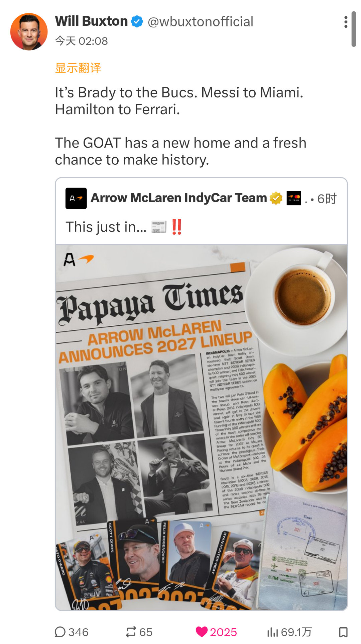Tap the affiliate badge next to Arrow McLaren
Image resolution: width=361 pixels, height=644 pixels.
(x=294, y=198)
